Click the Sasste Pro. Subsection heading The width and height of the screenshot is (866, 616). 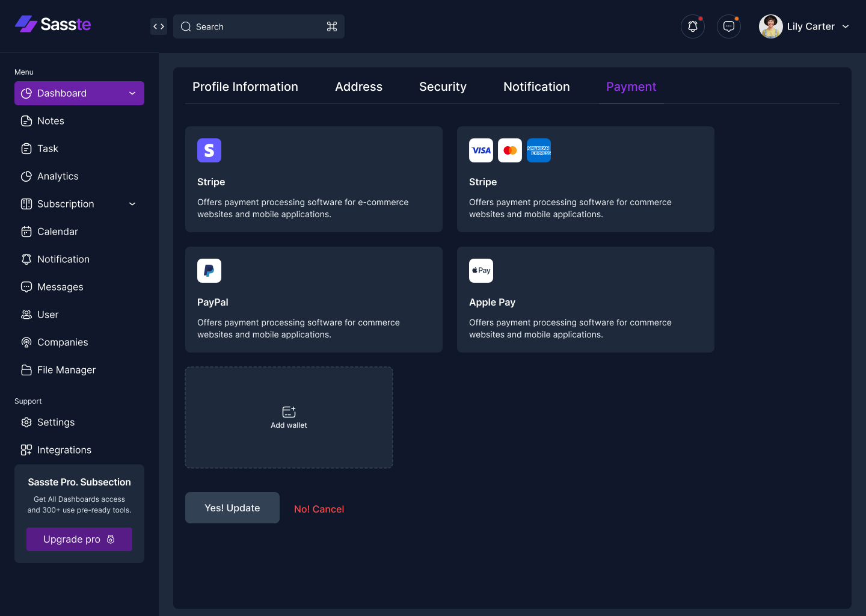79,482
